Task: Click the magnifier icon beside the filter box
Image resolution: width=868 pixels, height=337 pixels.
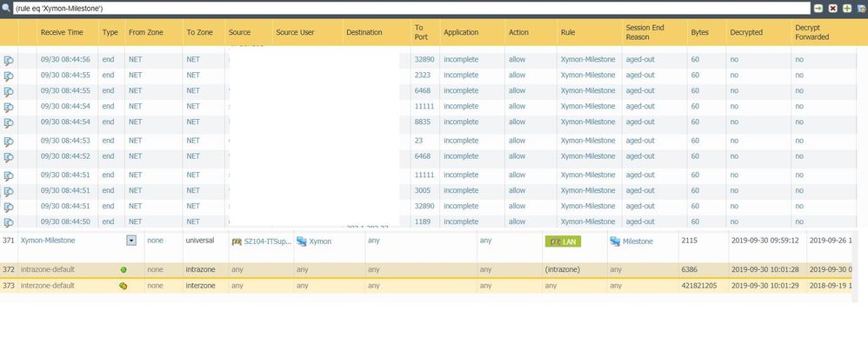Action: tap(6, 9)
